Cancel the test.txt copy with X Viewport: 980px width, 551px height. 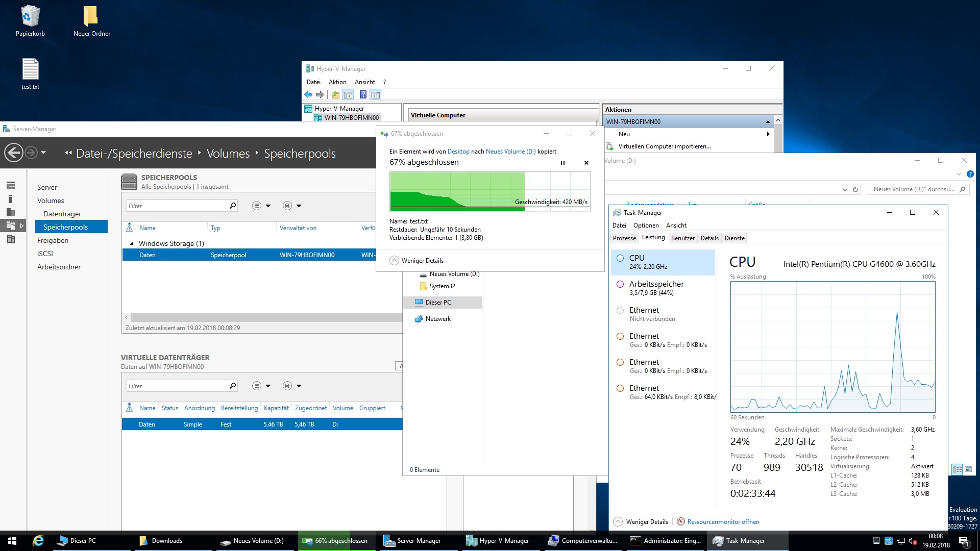point(586,163)
